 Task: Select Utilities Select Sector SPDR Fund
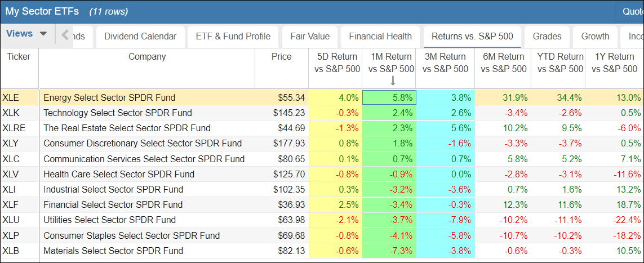tap(110, 220)
